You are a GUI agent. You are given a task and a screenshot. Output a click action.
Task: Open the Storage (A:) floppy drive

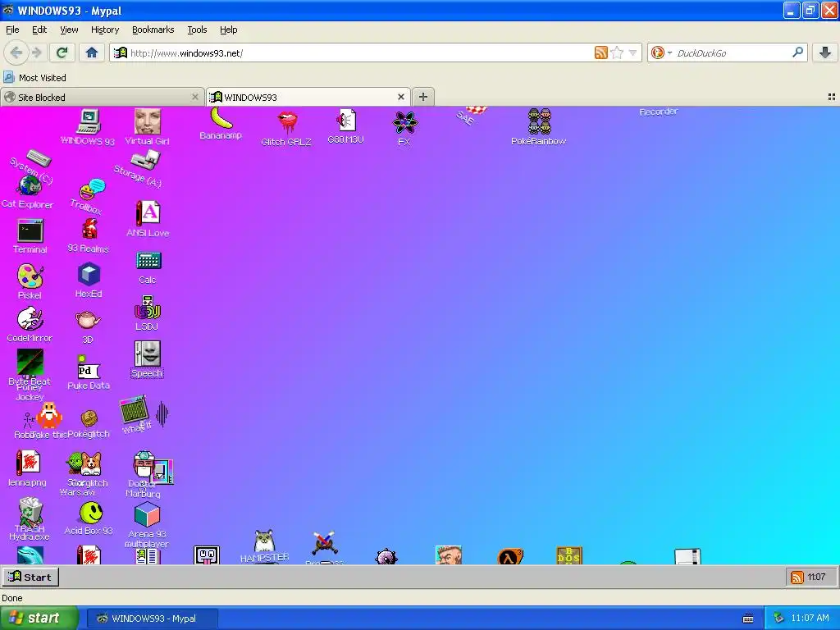pyautogui.click(x=144, y=159)
